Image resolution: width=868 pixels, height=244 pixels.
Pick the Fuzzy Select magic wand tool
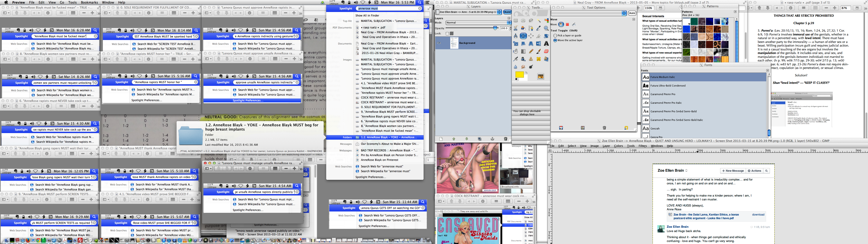(x=538, y=21)
